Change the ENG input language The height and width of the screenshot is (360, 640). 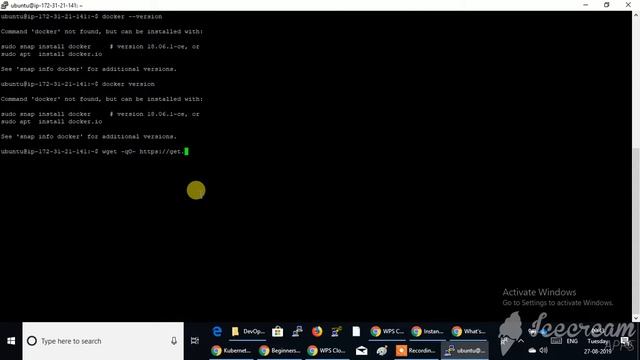click(572, 341)
